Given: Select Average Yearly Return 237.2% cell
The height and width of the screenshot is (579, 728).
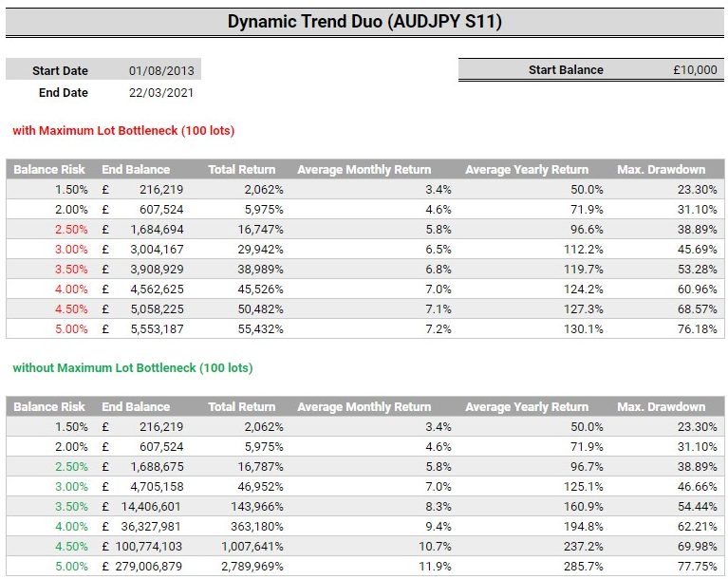Looking at the screenshot, I should [584, 547].
